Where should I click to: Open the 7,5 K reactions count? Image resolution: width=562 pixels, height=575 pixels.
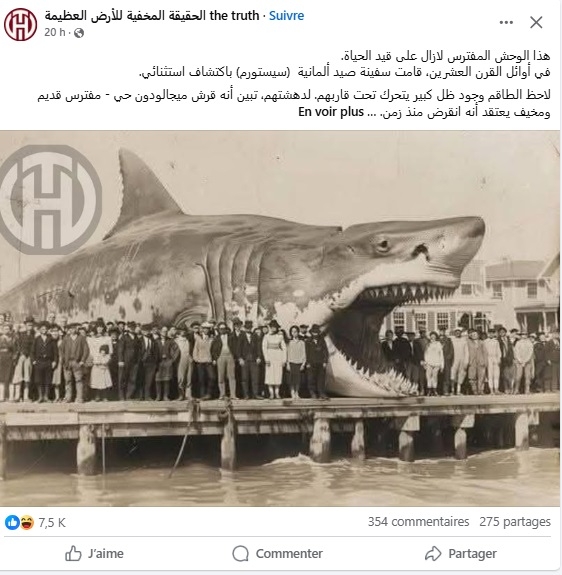coord(52,523)
